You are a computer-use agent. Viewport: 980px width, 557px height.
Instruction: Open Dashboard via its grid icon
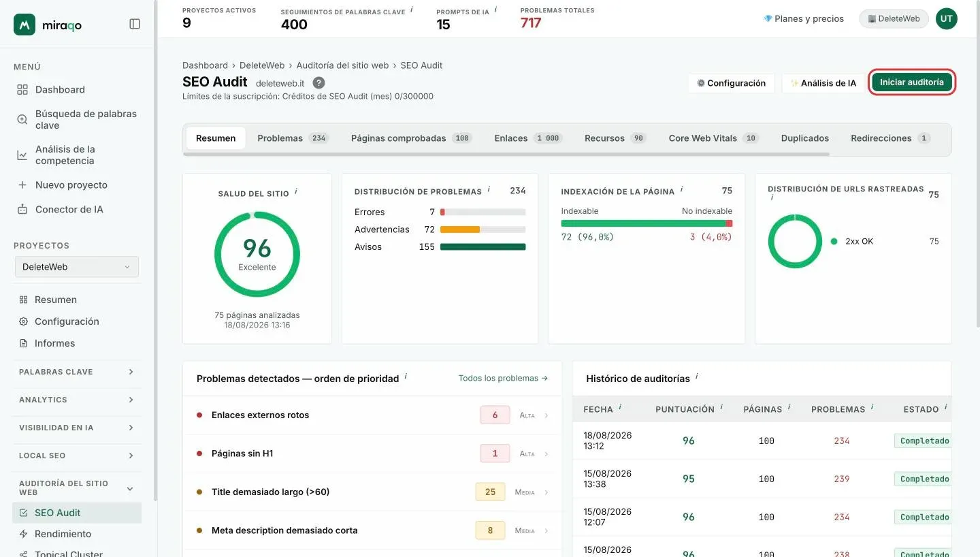point(22,90)
